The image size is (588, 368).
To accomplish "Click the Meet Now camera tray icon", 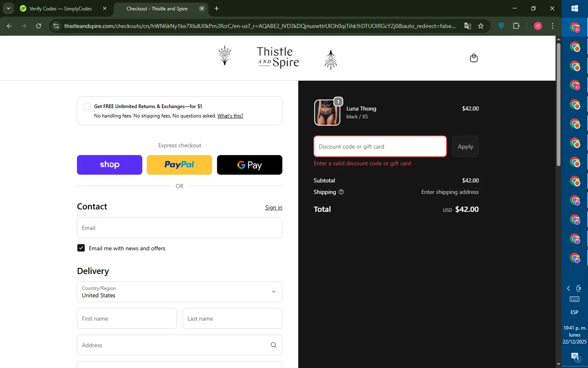I will [x=579, y=288].
